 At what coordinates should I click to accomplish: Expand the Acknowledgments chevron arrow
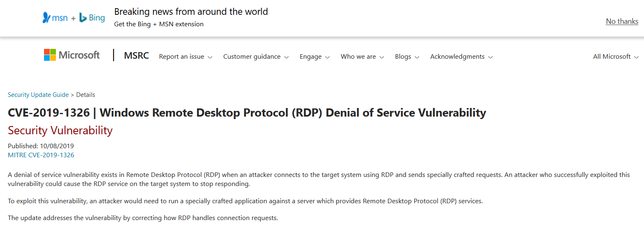click(491, 57)
